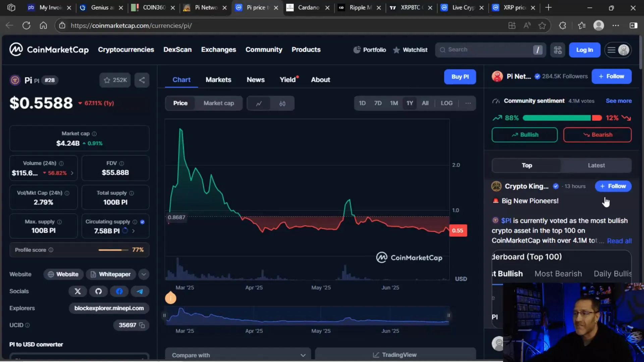The image size is (644, 362).
Task: Set chart range to 7D
Action: [378, 103]
